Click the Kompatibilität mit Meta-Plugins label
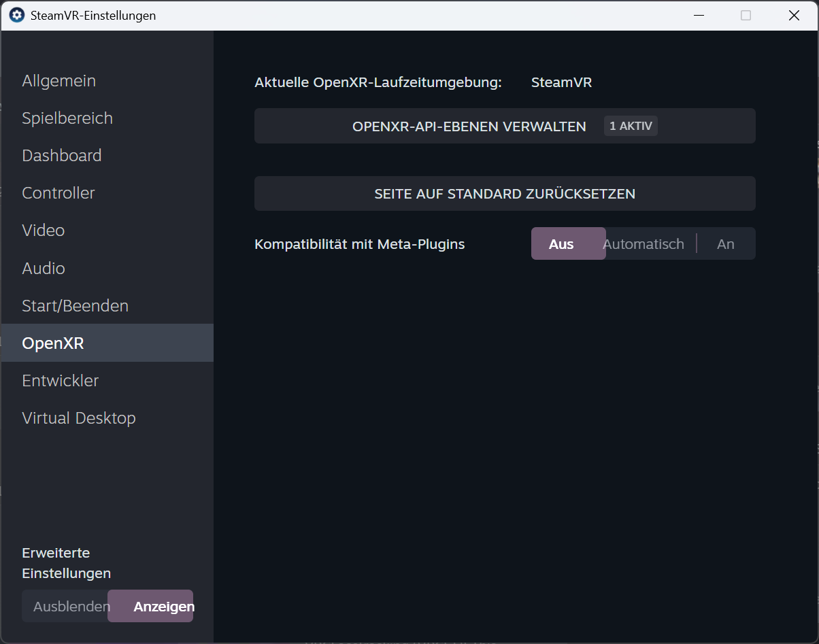The width and height of the screenshot is (819, 644). (x=360, y=244)
